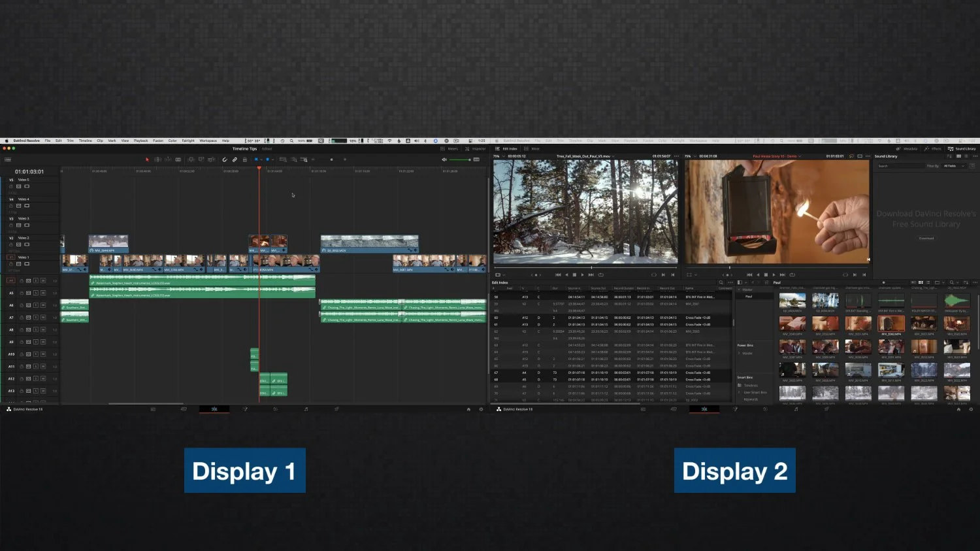This screenshot has height=551, width=980.
Task: Open the Color page
Action: tap(276, 409)
